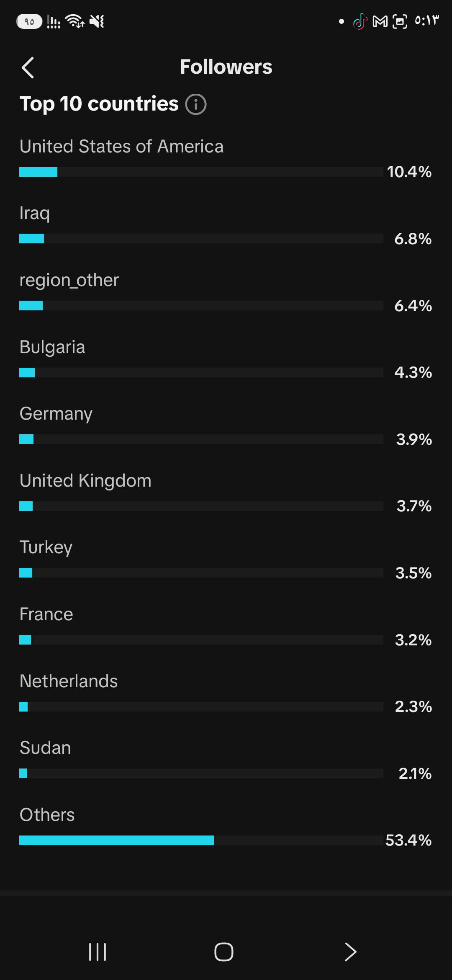Tap the Bulgaria 4.3% value
Screen dimensions: 452x980
413,372
